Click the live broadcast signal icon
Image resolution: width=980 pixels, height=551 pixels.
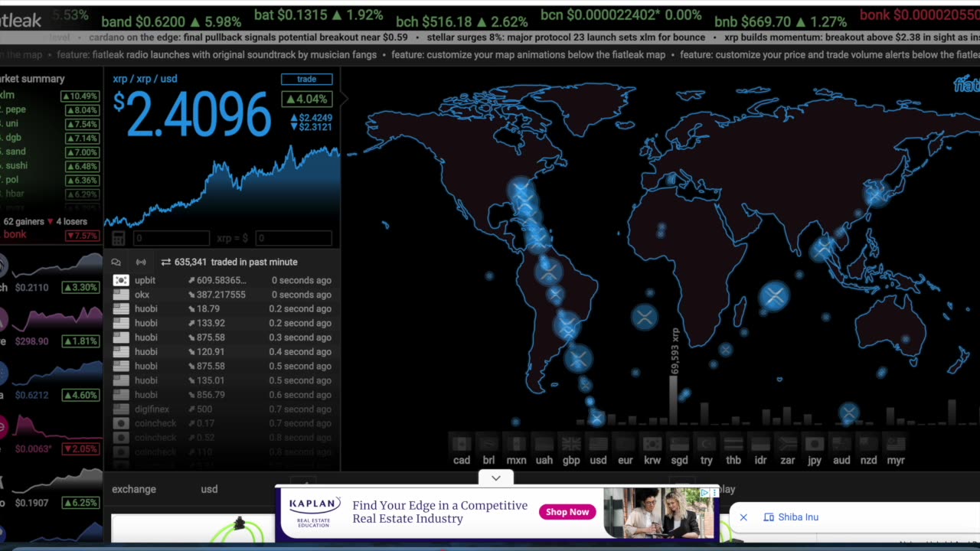pyautogui.click(x=141, y=262)
